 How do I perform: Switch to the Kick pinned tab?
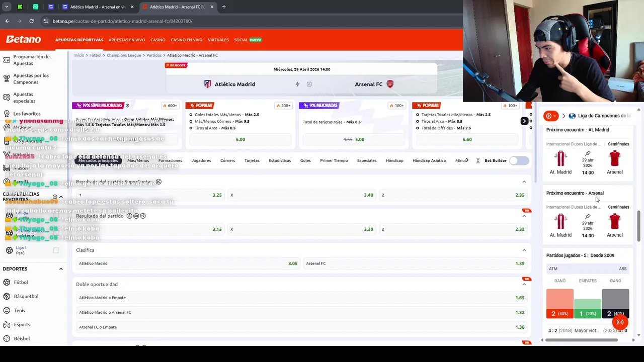pos(20,7)
